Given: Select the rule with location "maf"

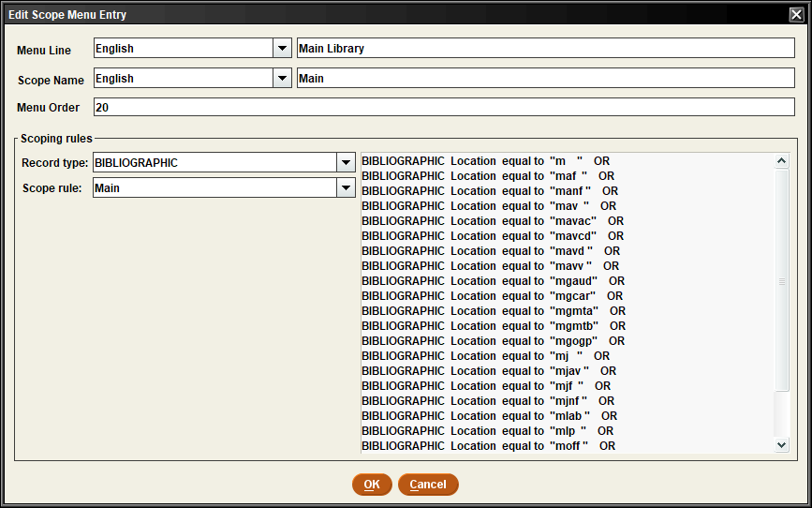Looking at the screenshot, I should point(487,176).
